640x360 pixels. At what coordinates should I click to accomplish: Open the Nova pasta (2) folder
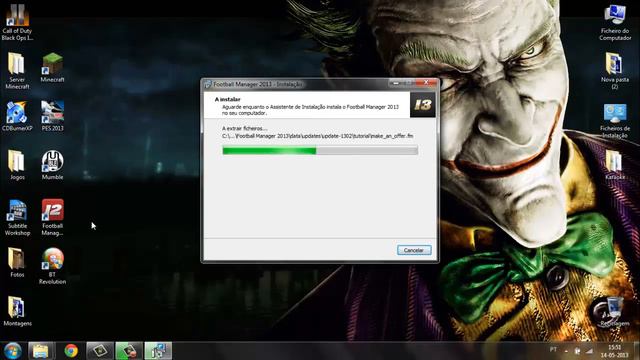click(x=615, y=71)
